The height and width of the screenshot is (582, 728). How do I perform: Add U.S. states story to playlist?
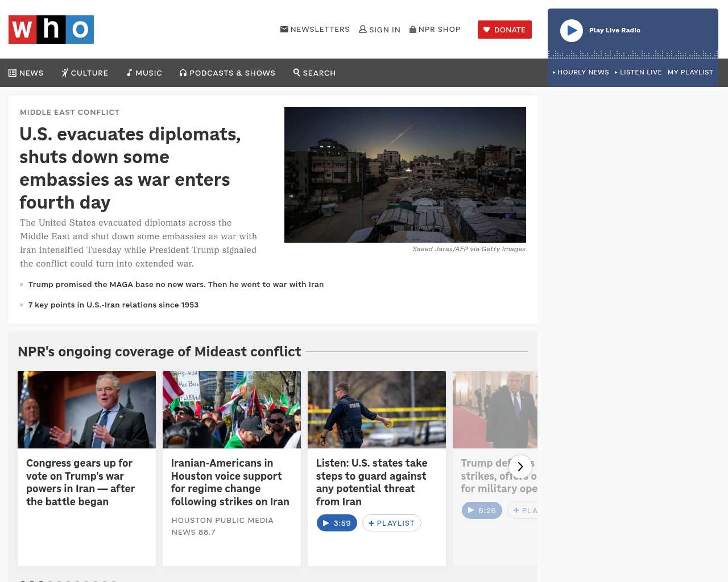tap(392, 523)
